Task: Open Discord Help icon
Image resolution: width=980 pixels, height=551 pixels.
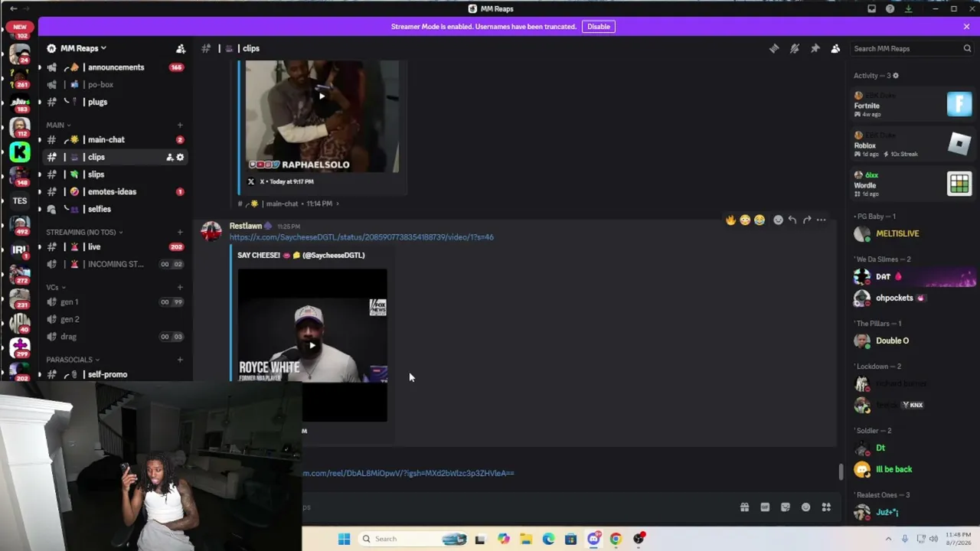Action: [x=890, y=8]
